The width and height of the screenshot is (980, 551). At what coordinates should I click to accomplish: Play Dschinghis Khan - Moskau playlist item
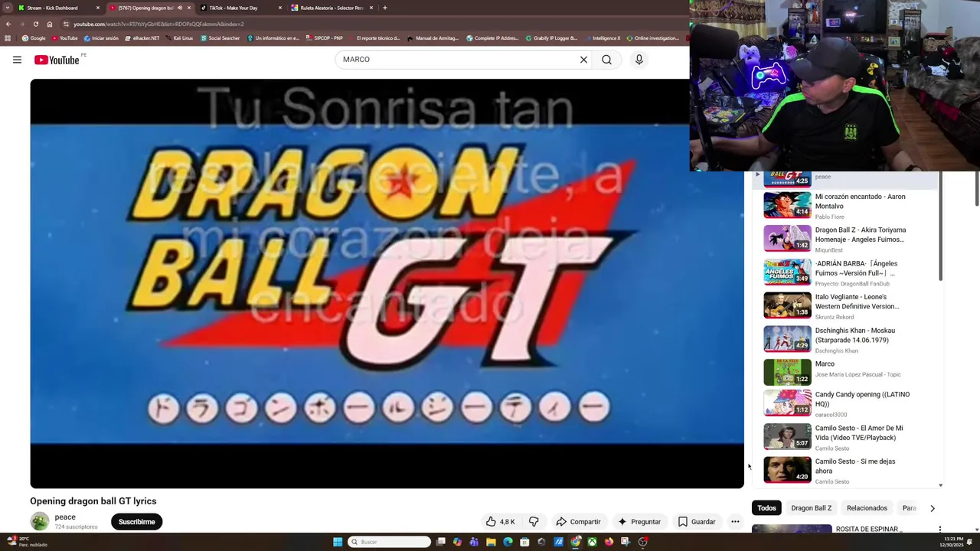click(x=845, y=340)
